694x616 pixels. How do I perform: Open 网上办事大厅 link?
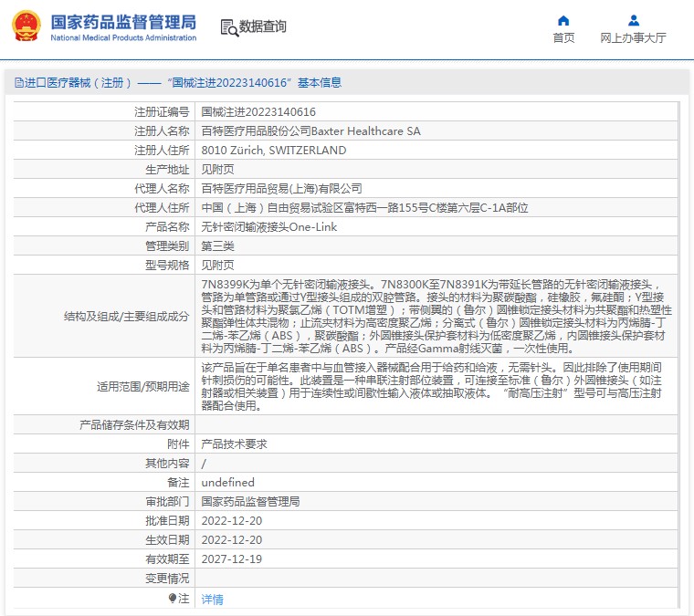(x=633, y=38)
